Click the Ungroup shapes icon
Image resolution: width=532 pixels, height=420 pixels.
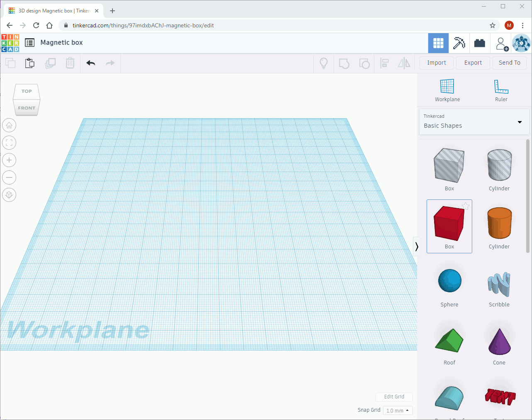(x=364, y=63)
